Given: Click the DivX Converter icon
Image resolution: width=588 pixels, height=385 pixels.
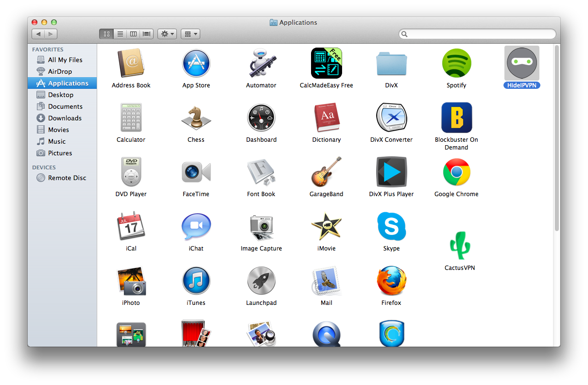Looking at the screenshot, I should point(392,117).
